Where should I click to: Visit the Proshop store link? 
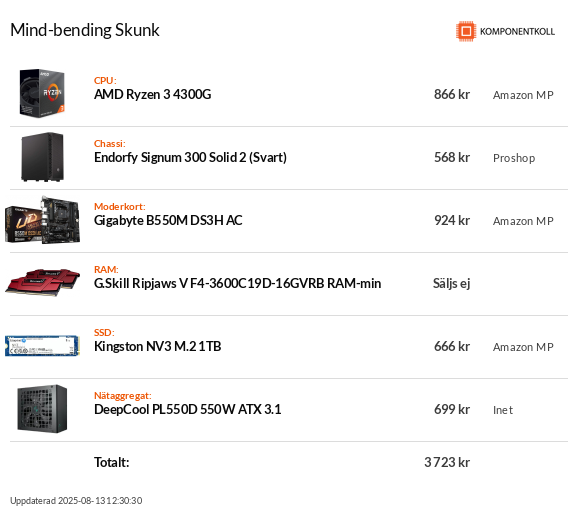[x=514, y=158]
